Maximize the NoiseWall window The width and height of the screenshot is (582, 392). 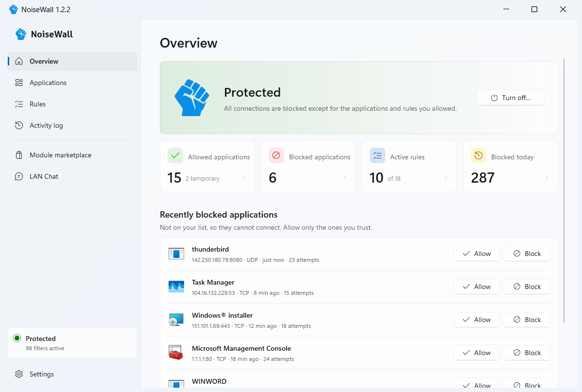coord(534,9)
